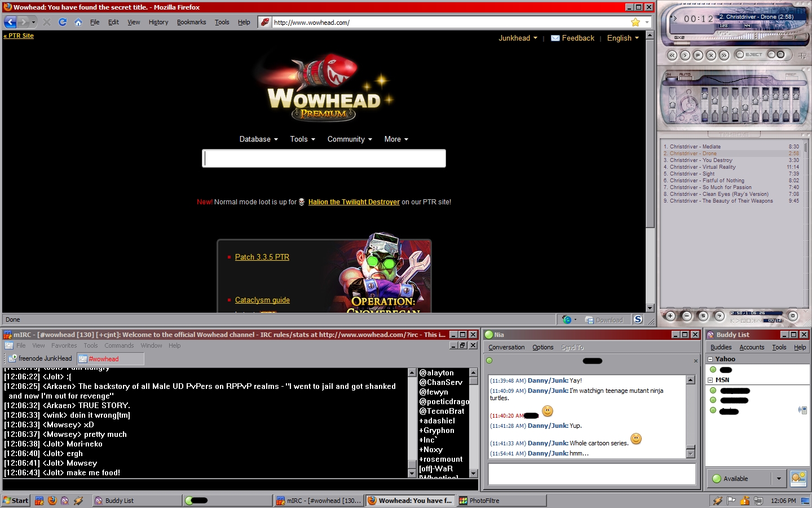Adjust the media player volume slider
This screenshot has height=508, width=812.
pos(745,36)
